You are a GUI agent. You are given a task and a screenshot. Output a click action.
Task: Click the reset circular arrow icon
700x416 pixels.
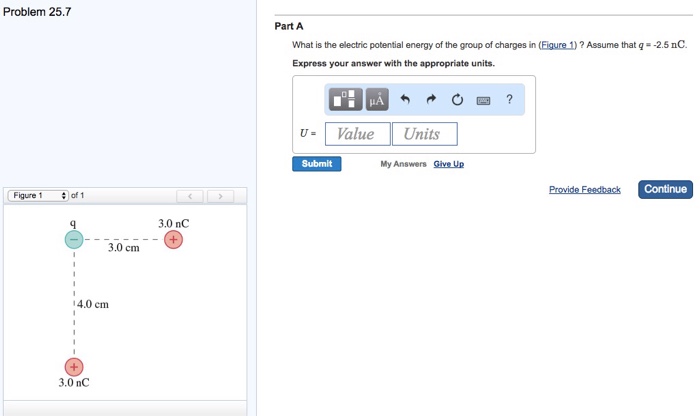(457, 99)
